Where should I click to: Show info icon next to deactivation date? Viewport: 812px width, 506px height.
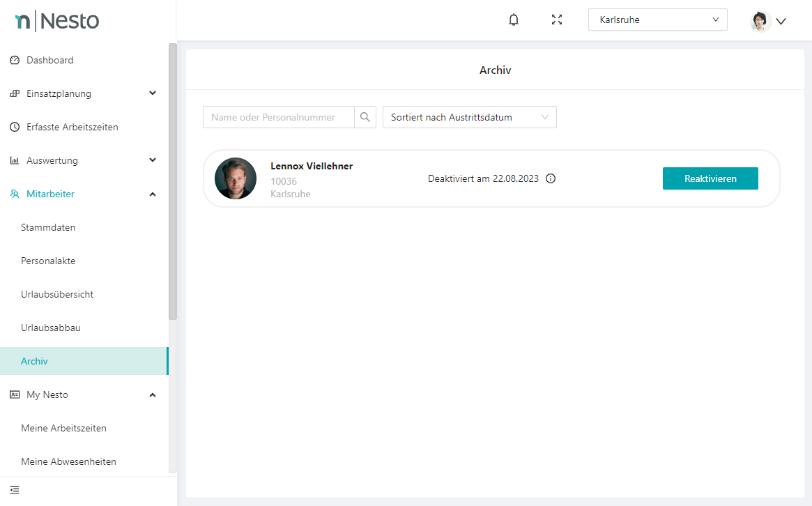[x=551, y=178]
